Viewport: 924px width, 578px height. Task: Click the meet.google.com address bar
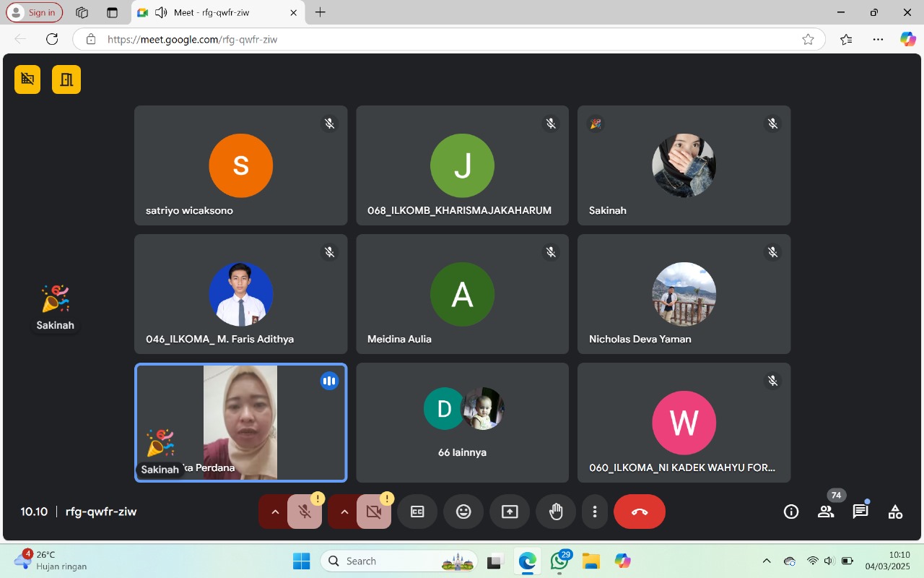[x=433, y=40]
